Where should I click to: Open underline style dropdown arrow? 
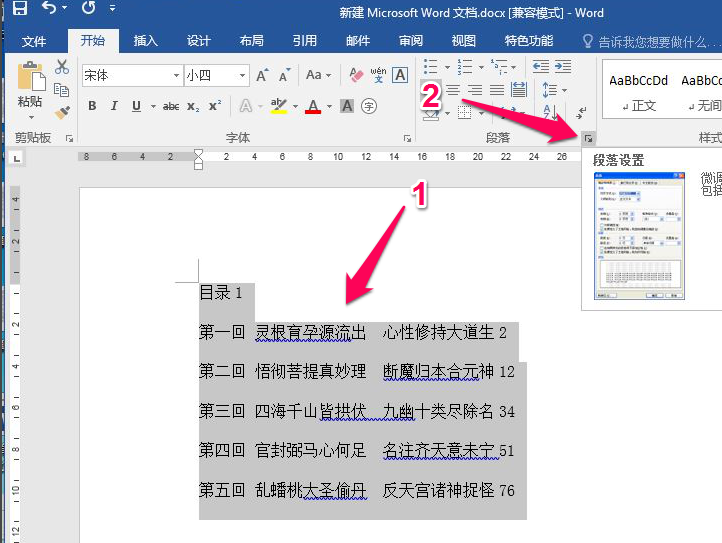[x=153, y=107]
